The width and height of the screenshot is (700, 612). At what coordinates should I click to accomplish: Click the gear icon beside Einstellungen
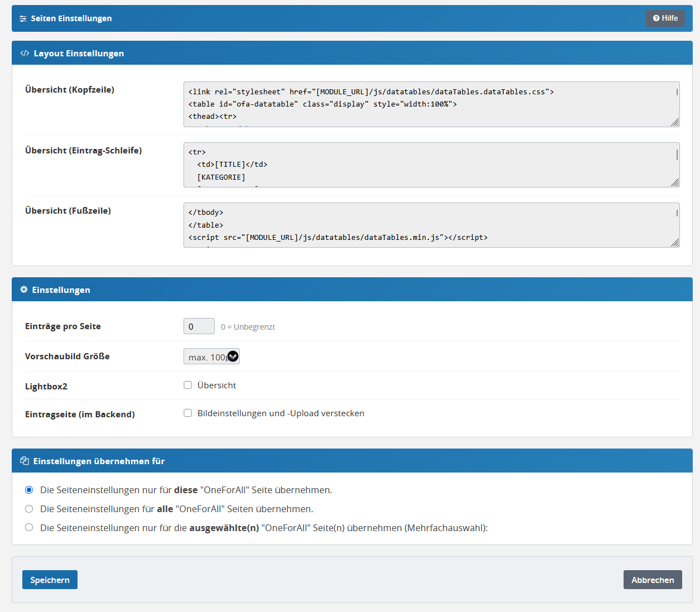tap(24, 290)
